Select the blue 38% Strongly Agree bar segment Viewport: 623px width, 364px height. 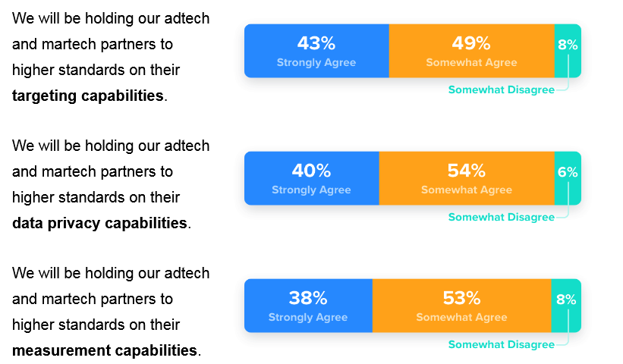pyautogui.click(x=308, y=306)
